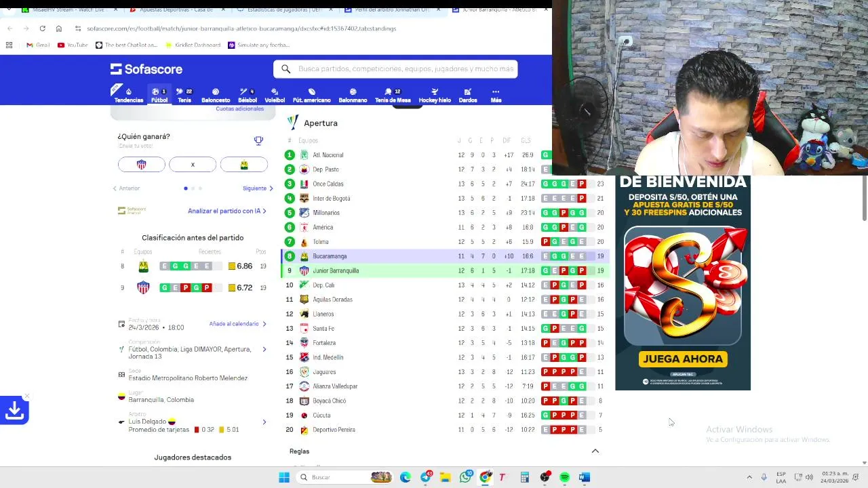Vote for Bucaramanga to win
The image size is (868, 488).
pos(244,165)
